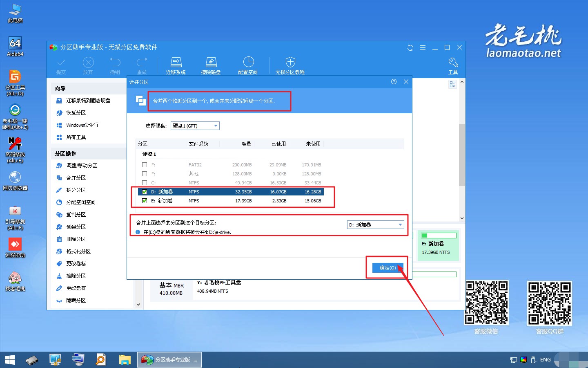Choose 复制分区 operation
The height and width of the screenshot is (368, 588).
76,215
